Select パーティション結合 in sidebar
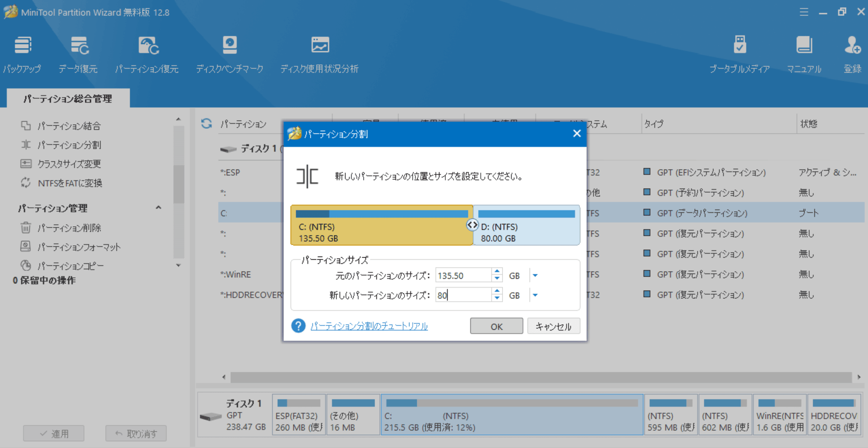The height and width of the screenshot is (448, 868). 69,126
